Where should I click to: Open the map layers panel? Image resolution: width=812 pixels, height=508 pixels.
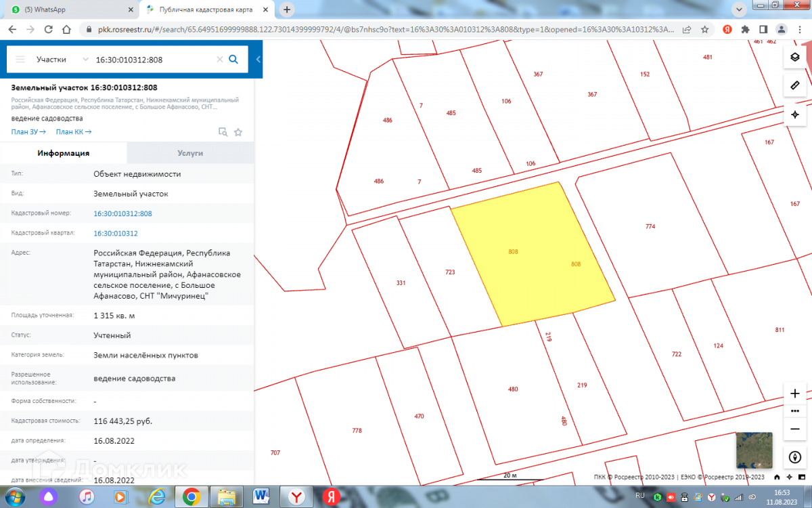795,57
